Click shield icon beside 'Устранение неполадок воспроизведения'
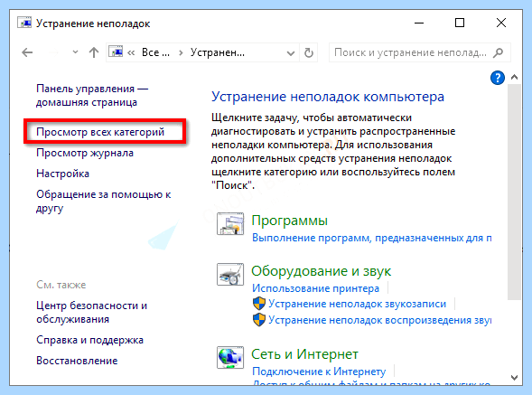This screenshot has height=395, width=532. [x=259, y=320]
